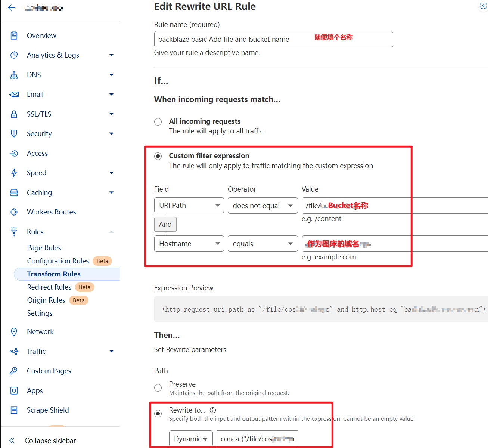Click the Security shield icon
This screenshot has height=448, width=488.
click(14, 133)
